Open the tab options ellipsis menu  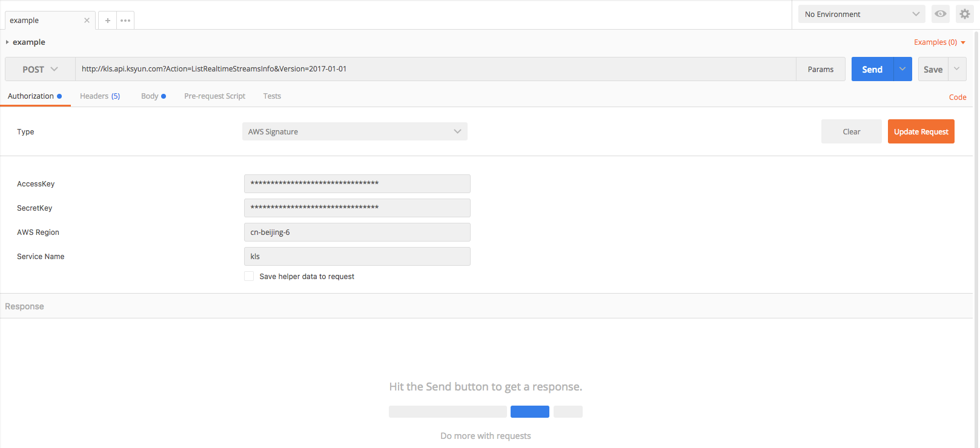click(x=125, y=21)
